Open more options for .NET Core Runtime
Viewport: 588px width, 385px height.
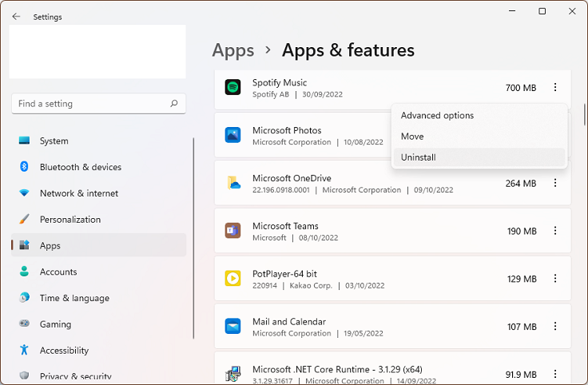(555, 374)
